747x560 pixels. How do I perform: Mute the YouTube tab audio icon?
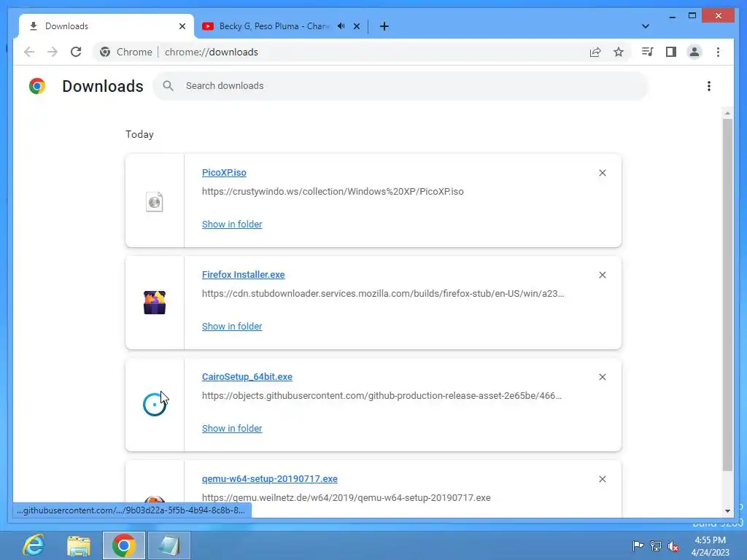[x=341, y=26]
